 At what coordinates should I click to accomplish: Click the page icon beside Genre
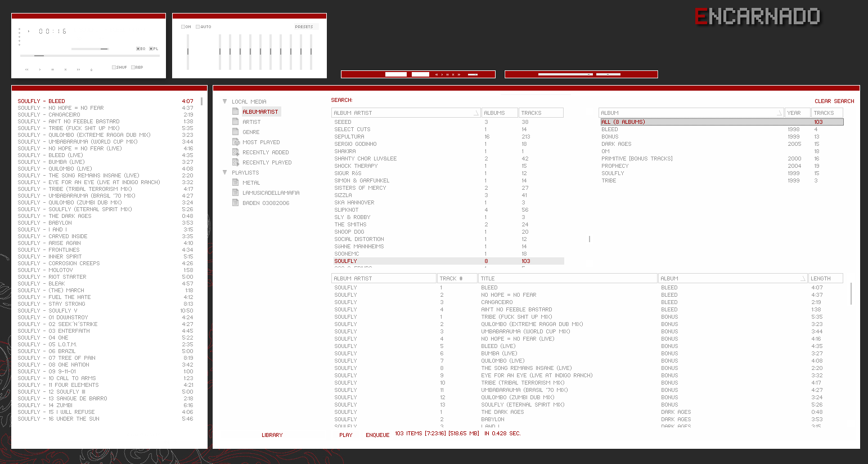coord(236,132)
